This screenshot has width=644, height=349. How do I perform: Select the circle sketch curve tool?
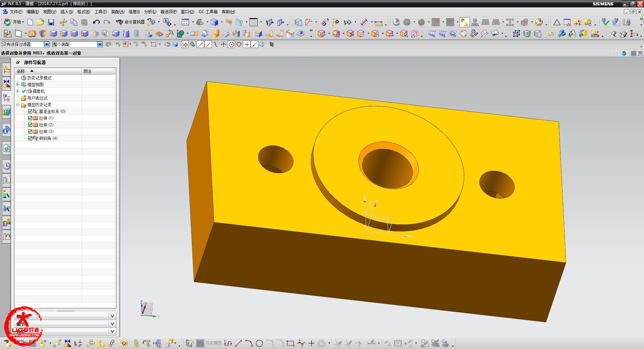(x=259, y=343)
